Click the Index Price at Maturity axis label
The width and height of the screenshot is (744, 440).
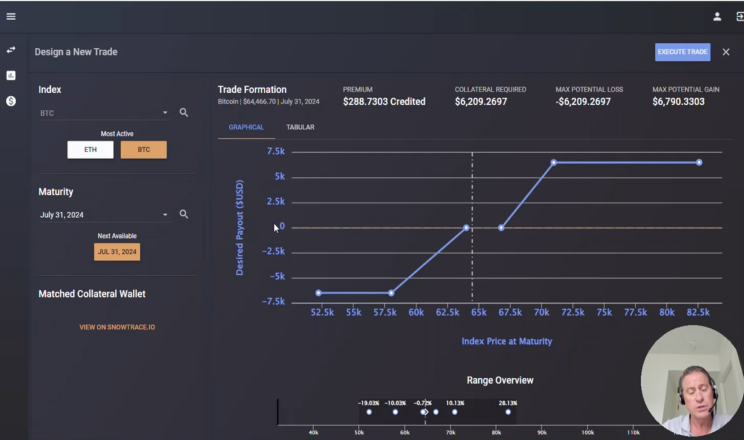[x=507, y=341]
